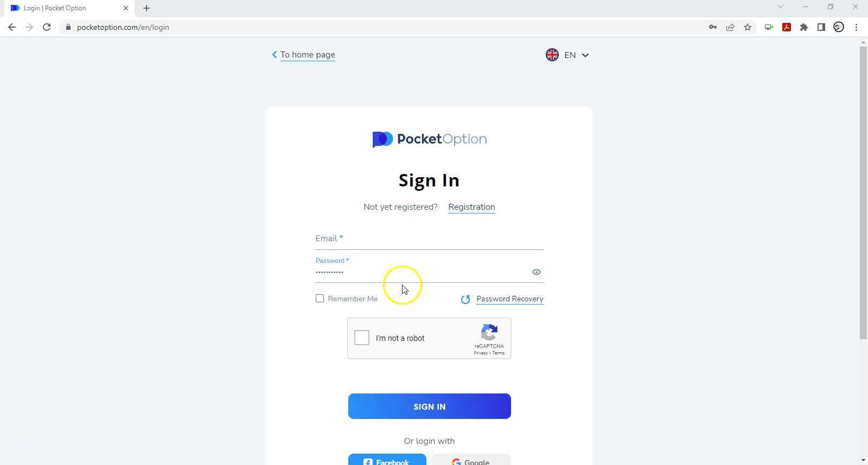Click the share icon in the address bar
868x465 pixels.
730,27
